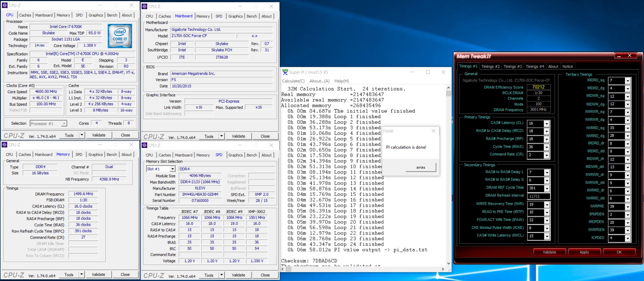Click the Super PI vertical scrollbar up arrow
This screenshot has height=281, width=644.
click(449, 88)
